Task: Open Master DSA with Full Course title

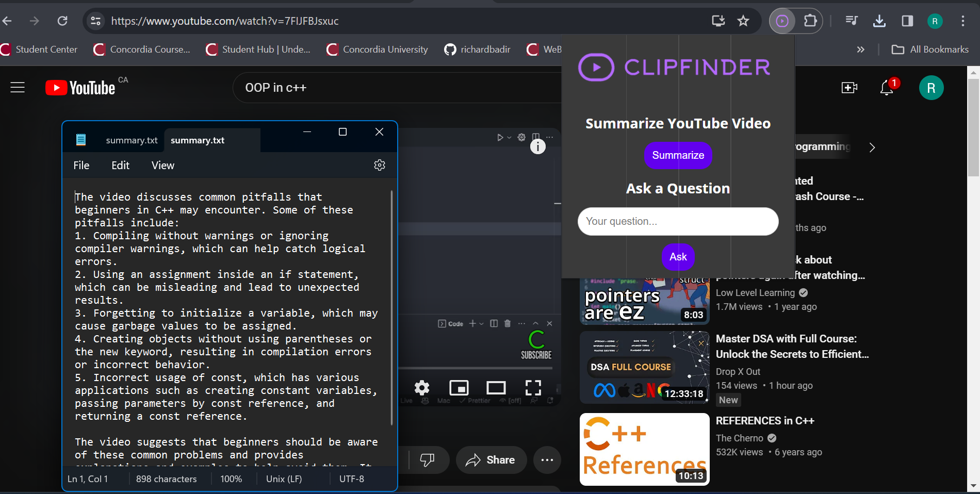Action: (792, 347)
